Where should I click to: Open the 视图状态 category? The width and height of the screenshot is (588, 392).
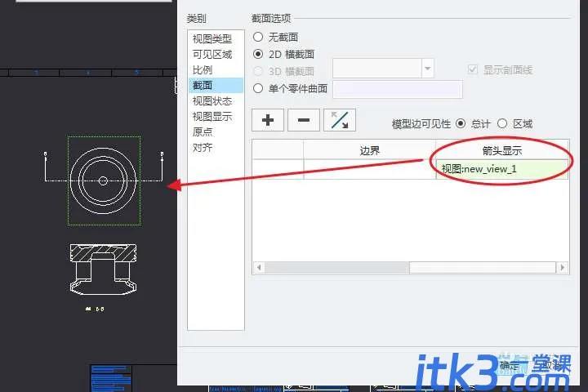212,101
